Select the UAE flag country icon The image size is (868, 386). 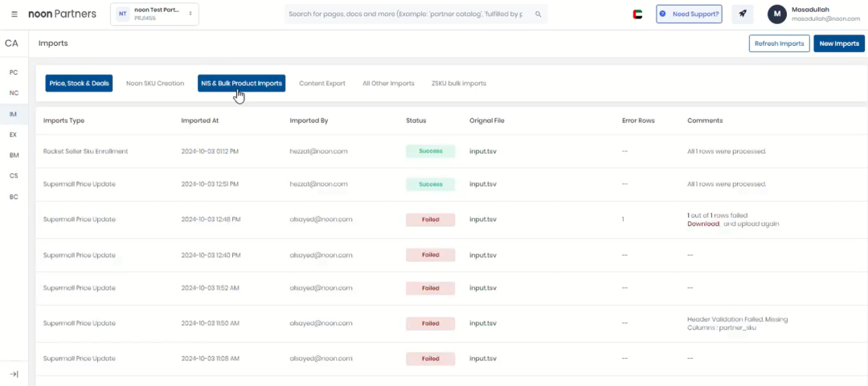tap(637, 14)
